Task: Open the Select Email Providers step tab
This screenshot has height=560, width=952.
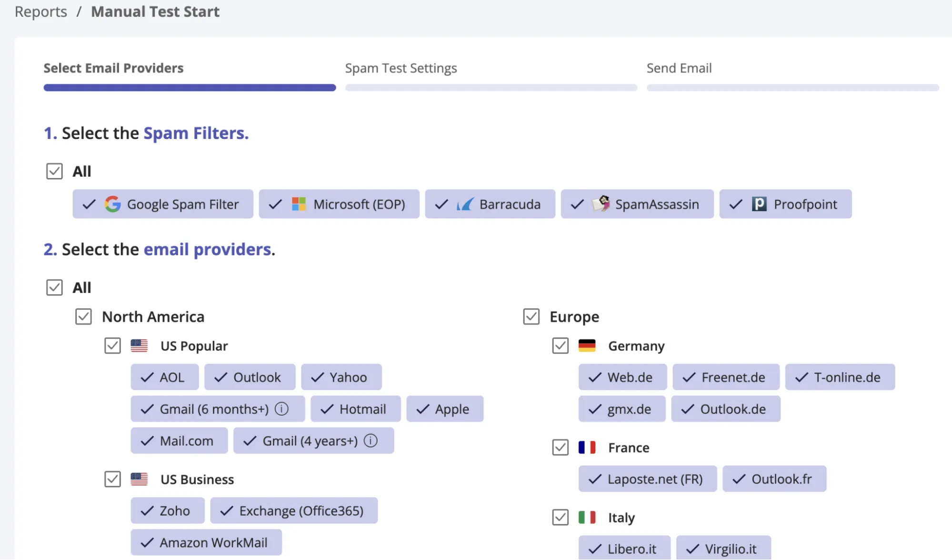Action: pos(113,68)
